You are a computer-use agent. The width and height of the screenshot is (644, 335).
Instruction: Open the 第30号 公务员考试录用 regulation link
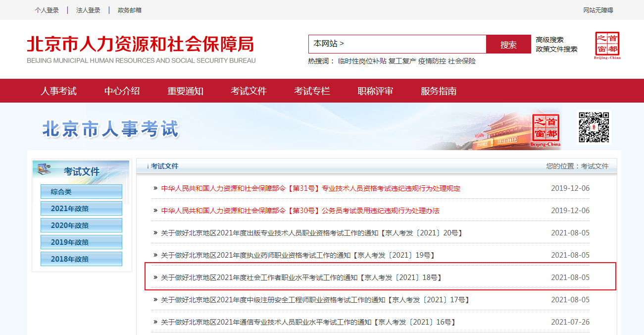point(300,211)
